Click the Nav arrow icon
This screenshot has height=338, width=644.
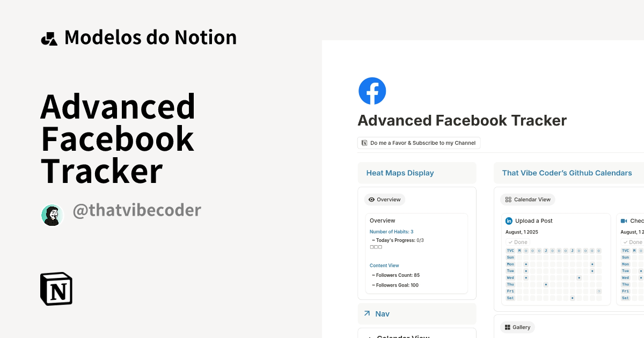[x=367, y=313]
